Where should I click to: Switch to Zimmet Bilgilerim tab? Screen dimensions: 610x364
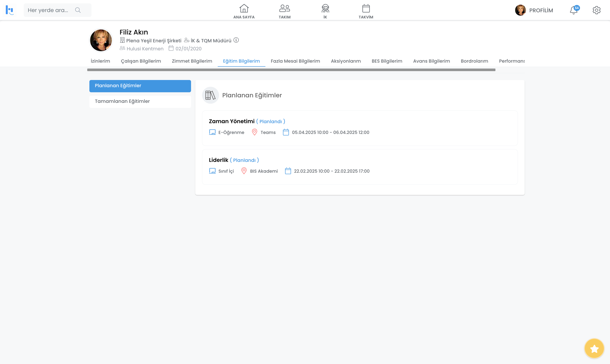coord(192,61)
